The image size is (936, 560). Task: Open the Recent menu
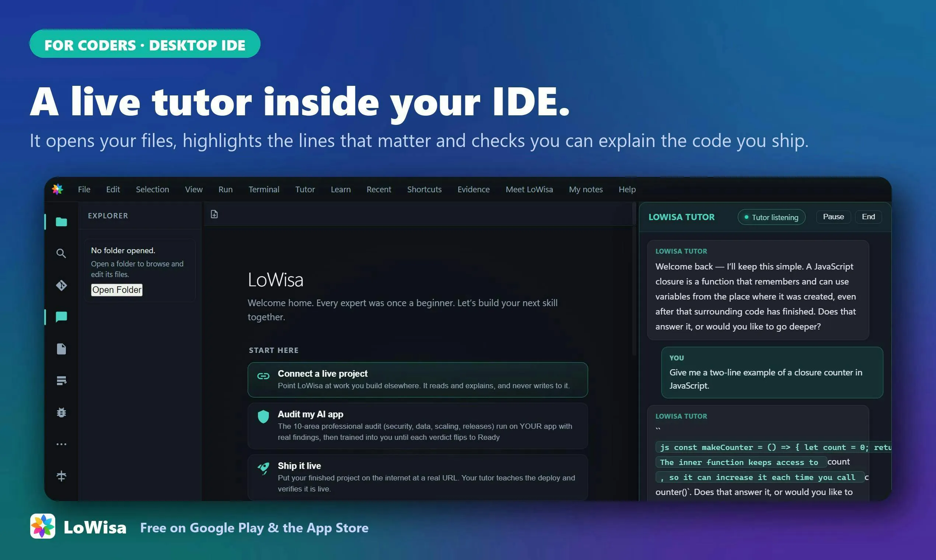click(x=379, y=189)
